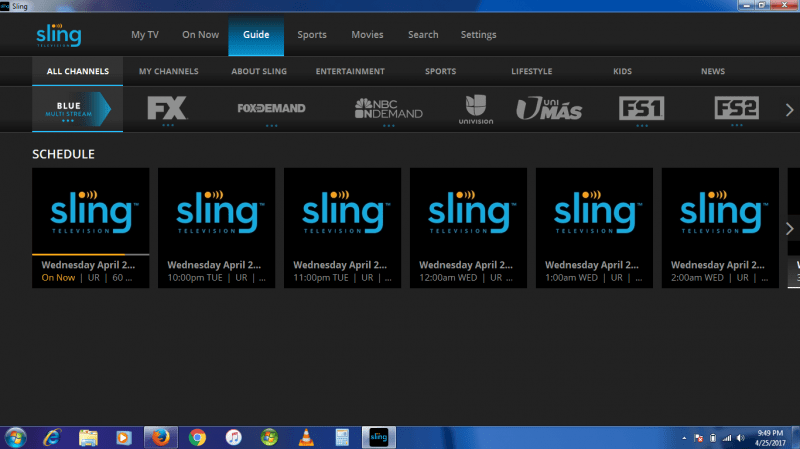
Task: Switch to the On Now tab
Action: point(201,35)
